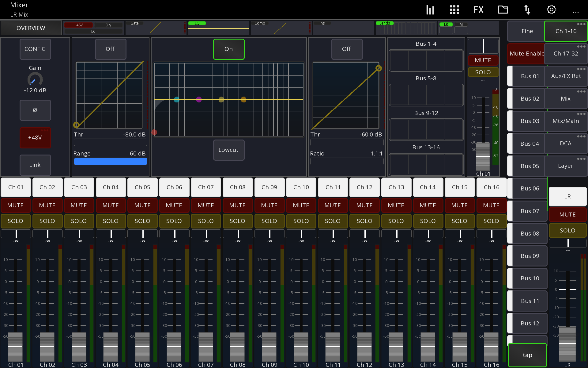Open the mixer settings

(552, 10)
